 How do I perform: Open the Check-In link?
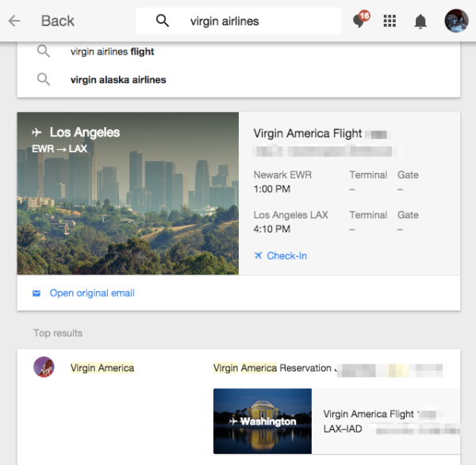286,256
